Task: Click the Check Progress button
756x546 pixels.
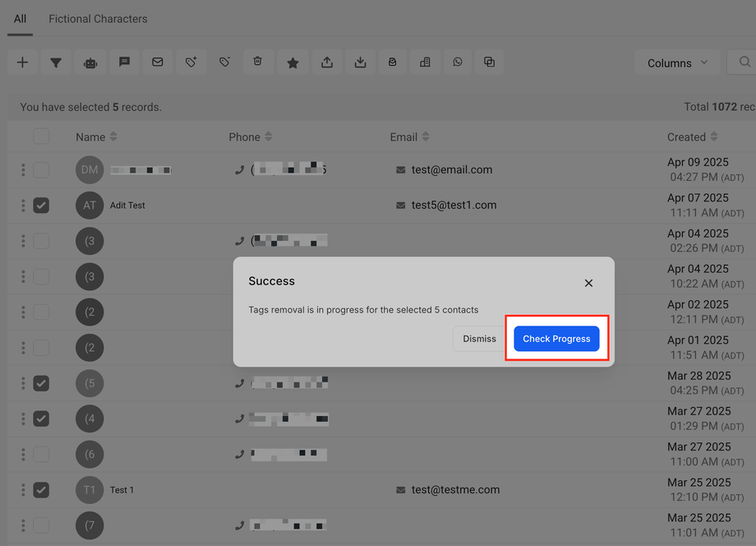Action: point(556,339)
